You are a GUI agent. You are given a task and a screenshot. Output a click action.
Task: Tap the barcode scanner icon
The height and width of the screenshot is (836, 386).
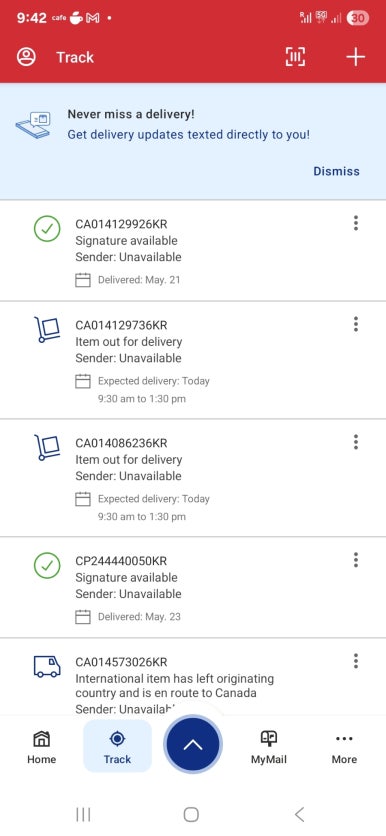pos(295,57)
